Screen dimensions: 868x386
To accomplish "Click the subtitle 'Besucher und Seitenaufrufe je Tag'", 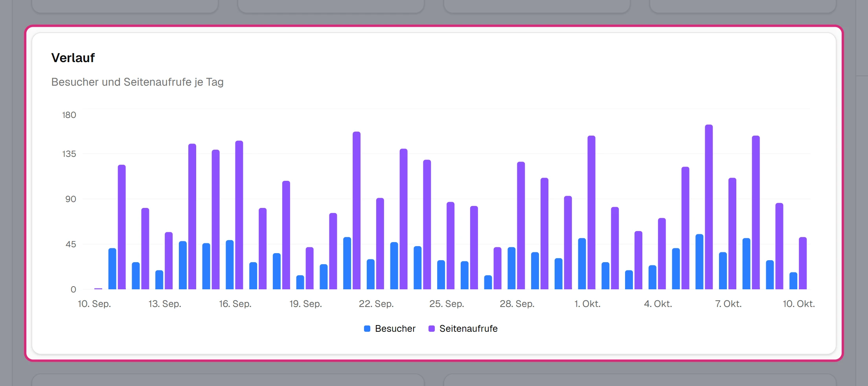I will [x=137, y=82].
